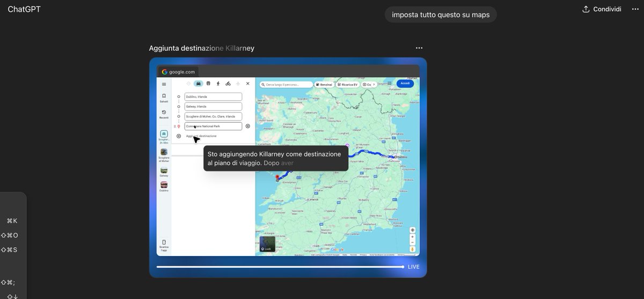The width and height of the screenshot is (644, 299).
Task: Select the best travel mode diamond icon
Action: click(188, 84)
